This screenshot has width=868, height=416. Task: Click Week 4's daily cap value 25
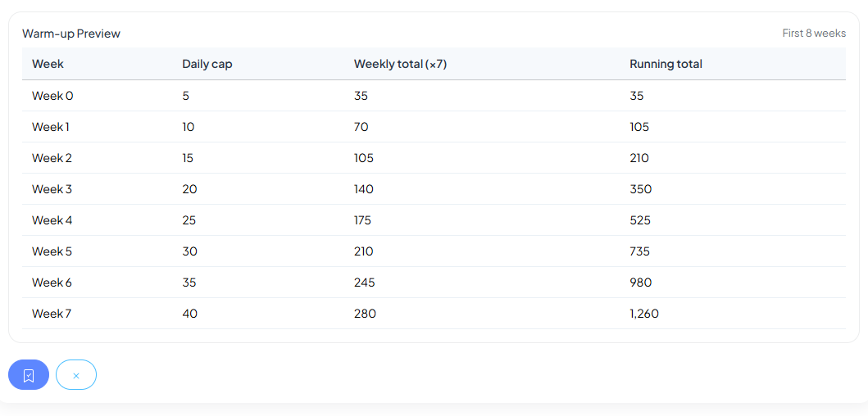[189, 220]
